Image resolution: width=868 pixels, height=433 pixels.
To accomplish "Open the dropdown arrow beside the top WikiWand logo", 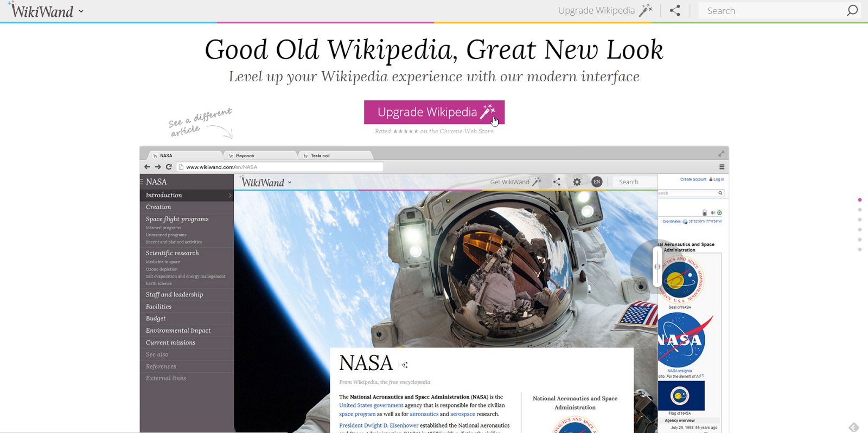I will click(81, 11).
